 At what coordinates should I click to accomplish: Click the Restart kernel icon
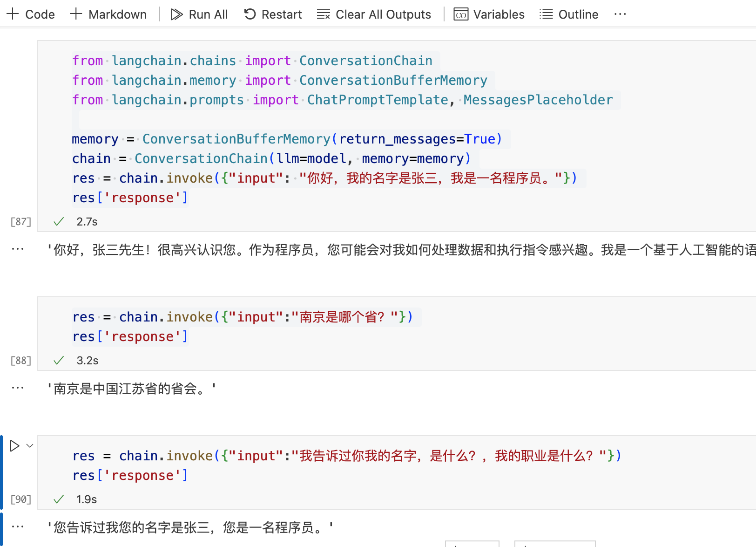pyautogui.click(x=250, y=14)
